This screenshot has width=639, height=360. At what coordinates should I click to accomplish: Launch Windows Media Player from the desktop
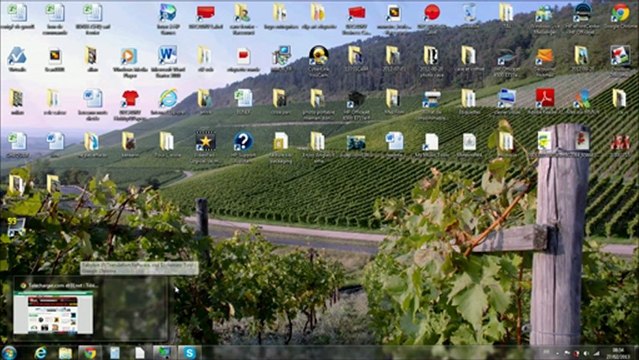click(x=129, y=56)
